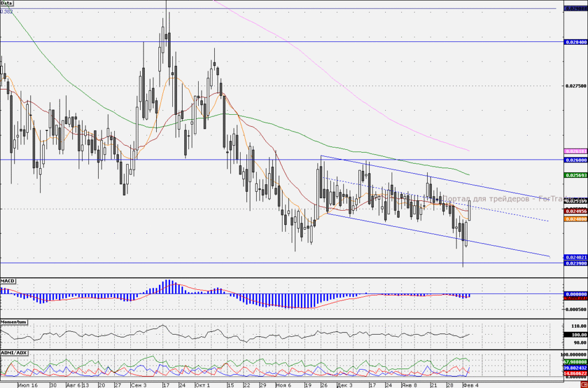The image size is (588, 388).
Task: Click the Фев 4 date label on time axis
Action: point(471,385)
